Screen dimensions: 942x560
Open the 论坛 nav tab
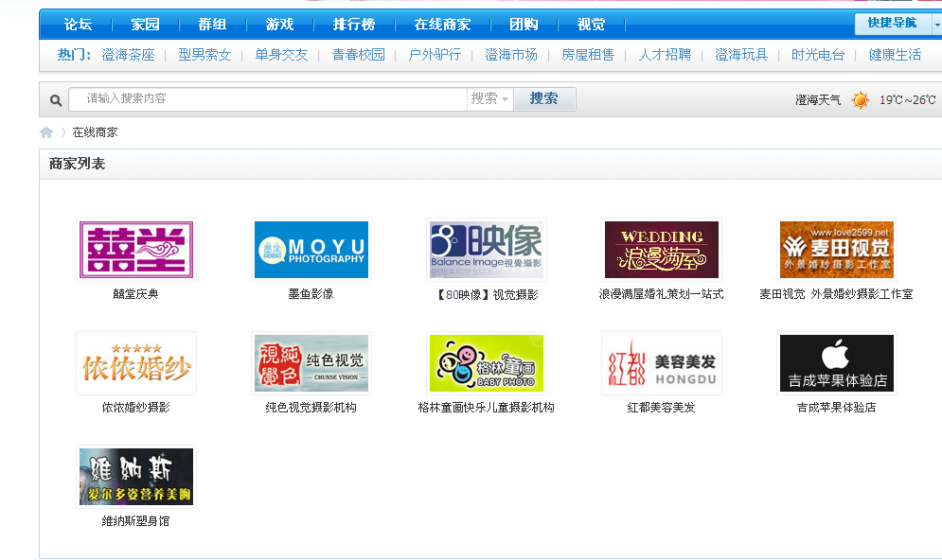78,25
